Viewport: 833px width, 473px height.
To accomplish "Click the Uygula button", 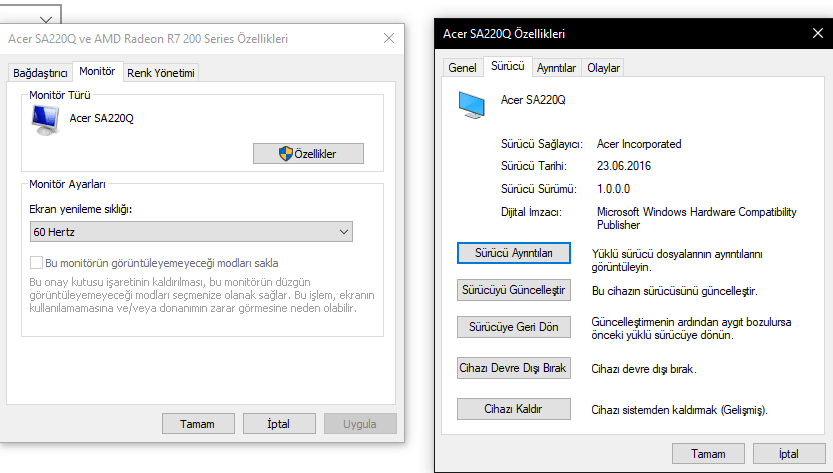I will tap(360, 424).
